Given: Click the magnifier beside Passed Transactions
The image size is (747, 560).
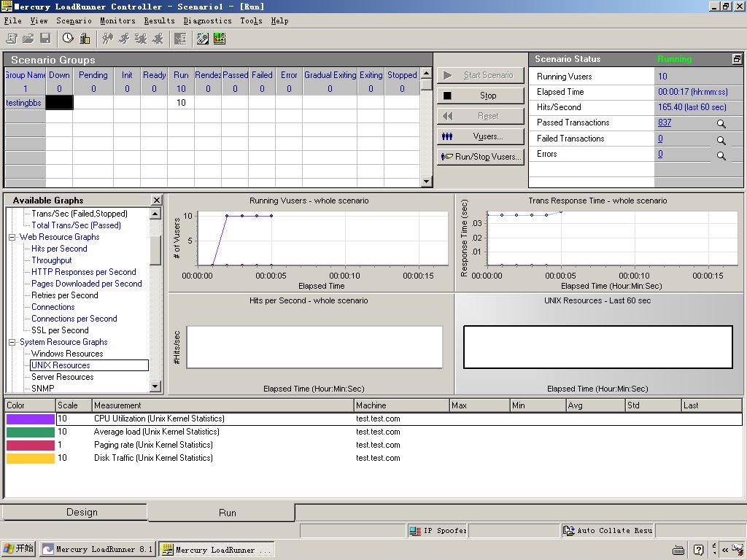Looking at the screenshot, I should coord(721,124).
